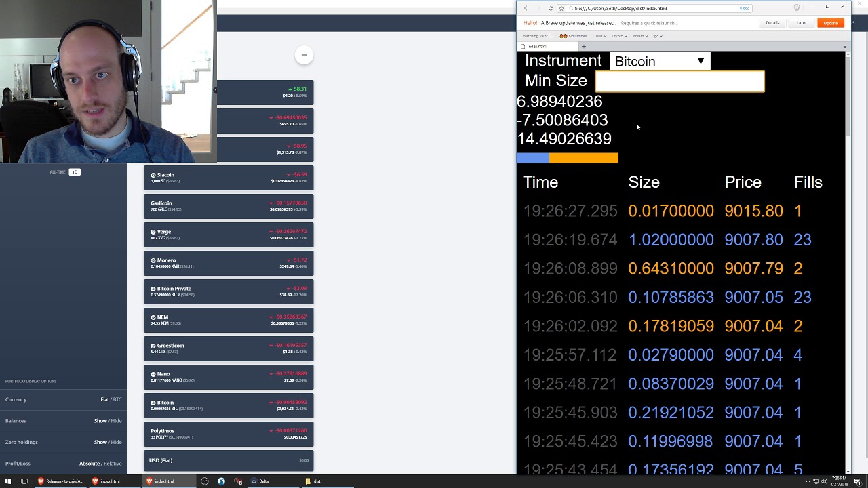The height and width of the screenshot is (488, 868).
Task: Click the orange segment of buy/sell bar
Action: click(584, 158)
